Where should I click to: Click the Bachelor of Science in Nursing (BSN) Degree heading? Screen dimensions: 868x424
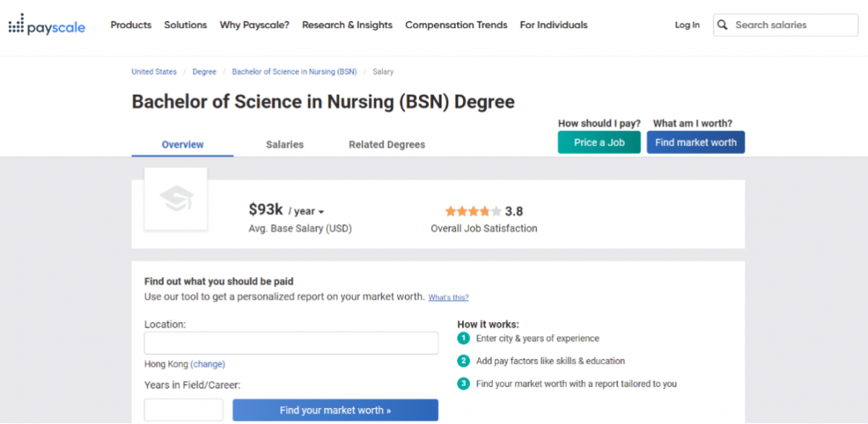pyautogui.click(x=323, y=102)
